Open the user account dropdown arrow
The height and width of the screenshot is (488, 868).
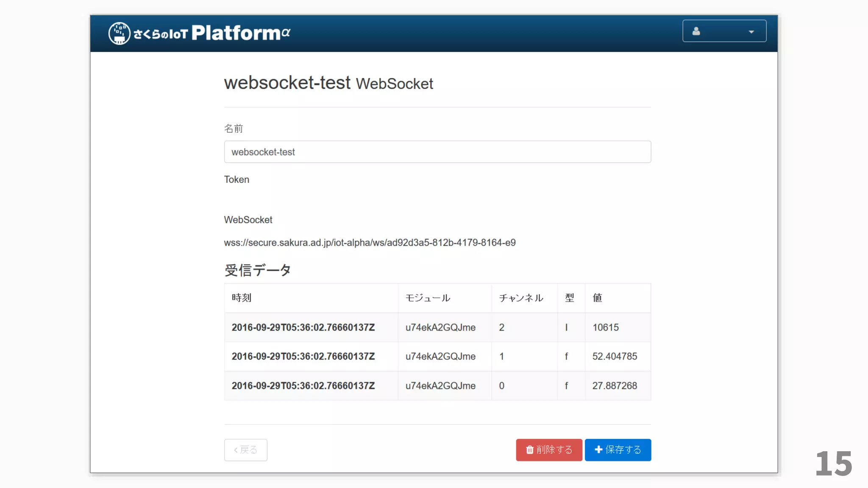pyautogui.click(x=751, y=32)
